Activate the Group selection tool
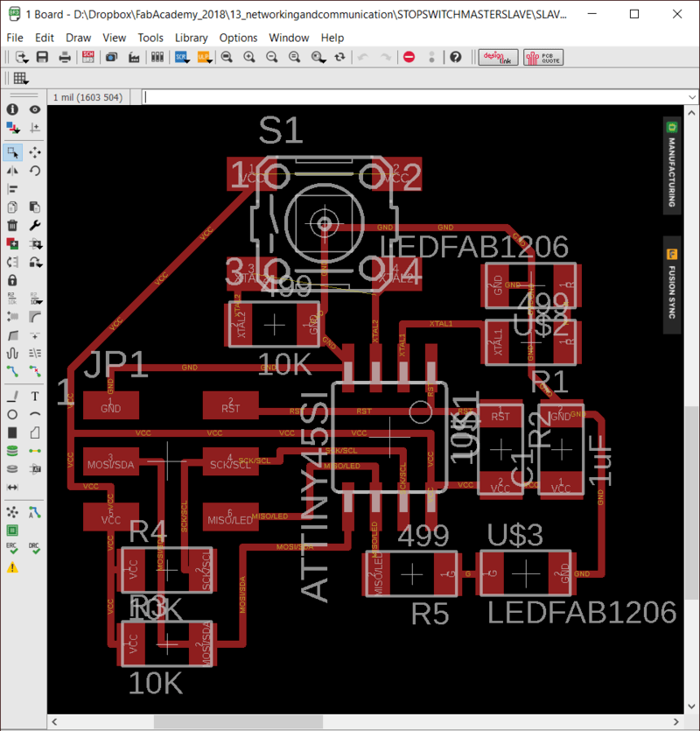700x731 pixels. coord(12,152)
